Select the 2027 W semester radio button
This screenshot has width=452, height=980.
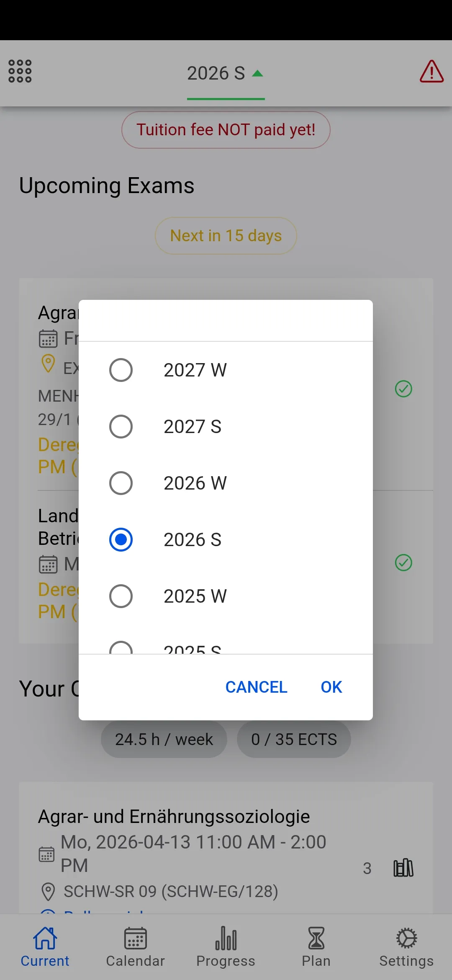pos(121,370)
